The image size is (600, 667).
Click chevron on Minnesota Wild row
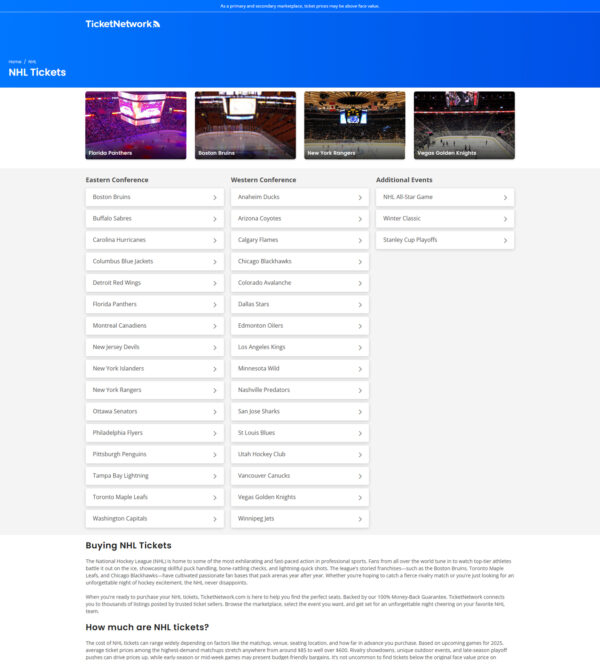point(360,369)
